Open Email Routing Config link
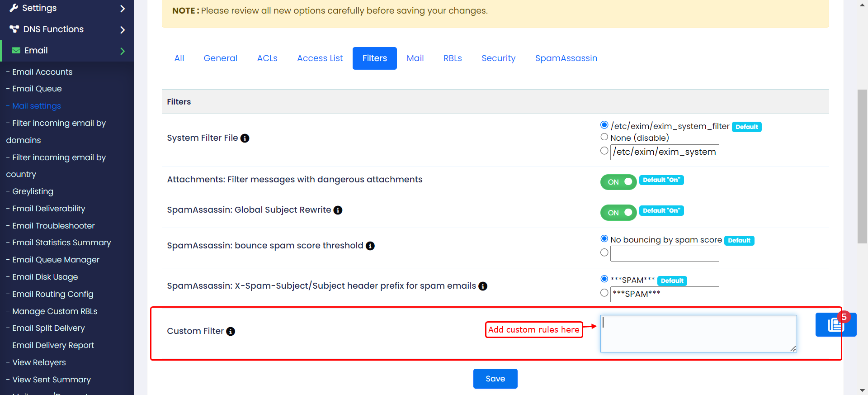The height and width of the screenshot is (395, 868). pyautogui.click(x=52, y=294)
